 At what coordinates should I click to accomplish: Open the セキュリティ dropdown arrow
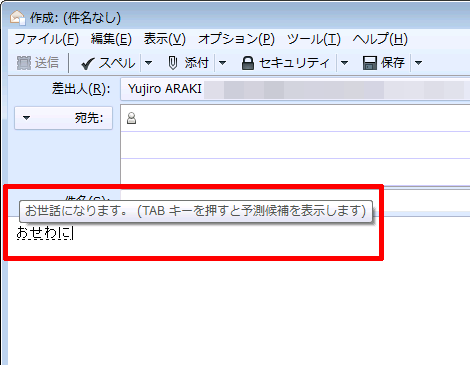coord(344,63)
